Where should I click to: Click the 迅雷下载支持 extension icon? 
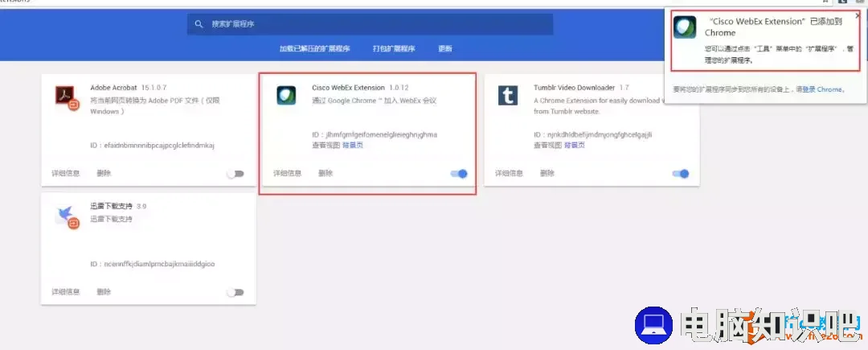click(68, 217)
